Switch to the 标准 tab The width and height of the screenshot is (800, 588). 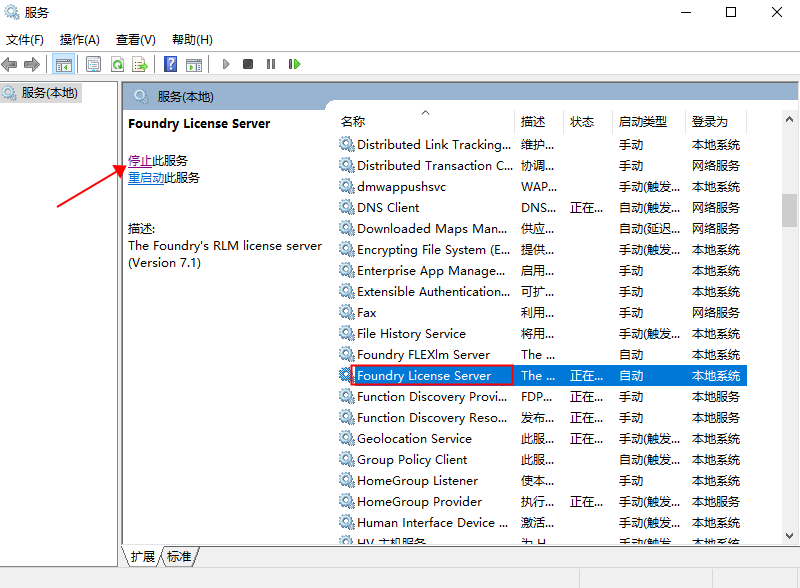178,557
